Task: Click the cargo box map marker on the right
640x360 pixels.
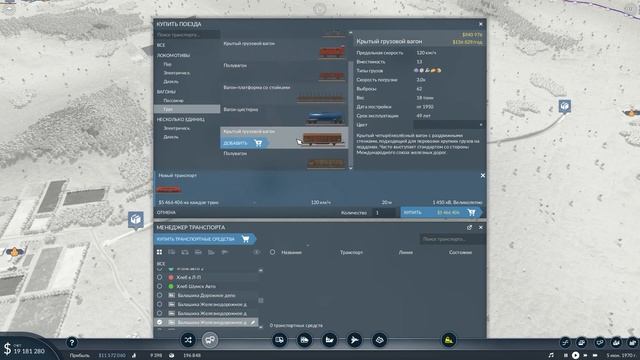Action: pyautogui.click(x=564, y=107)
